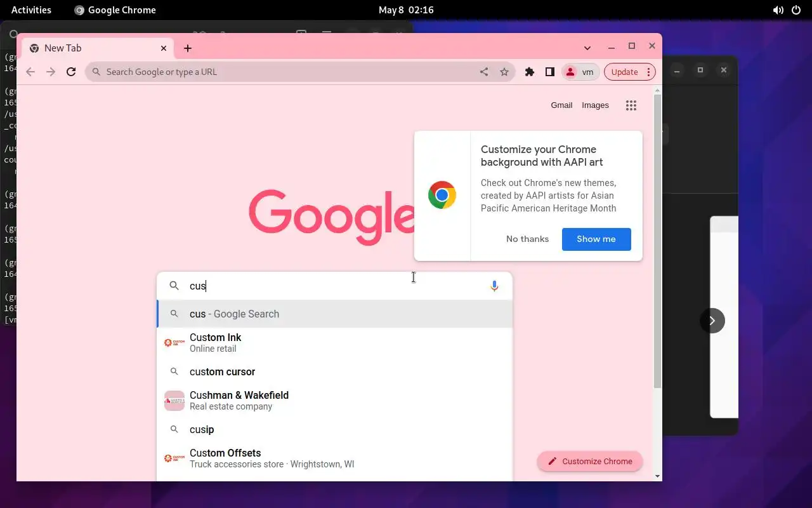Screen dimensions: 812x508
Task: Select the 'cusip' suggestion
Action: pyautogui.click(x=334, y=429)
